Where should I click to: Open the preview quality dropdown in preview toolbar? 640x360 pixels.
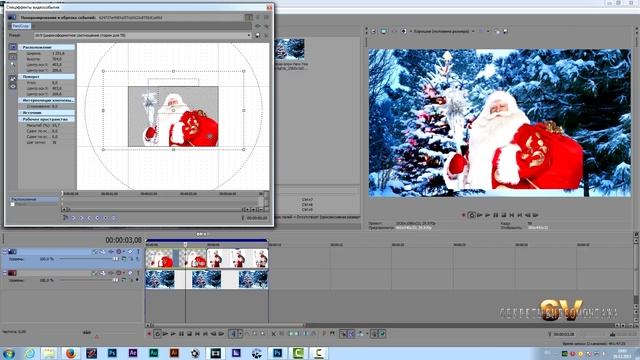pyautogui.click(x=473, y=31)
